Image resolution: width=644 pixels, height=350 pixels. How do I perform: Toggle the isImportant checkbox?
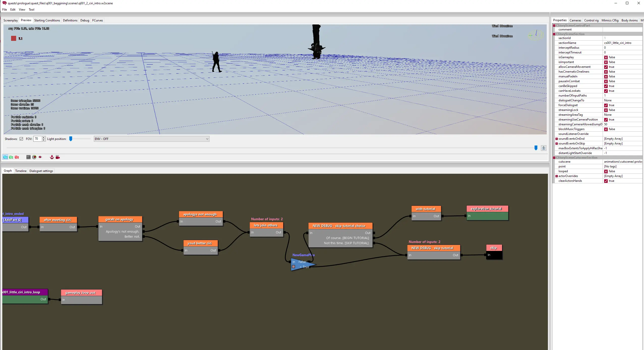pyautogui.click(x=606, y=62)
